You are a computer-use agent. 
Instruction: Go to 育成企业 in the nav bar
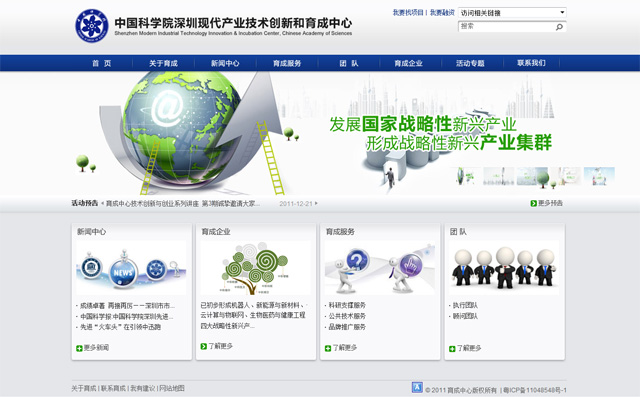pyautogui.click(x=408, y=63)
